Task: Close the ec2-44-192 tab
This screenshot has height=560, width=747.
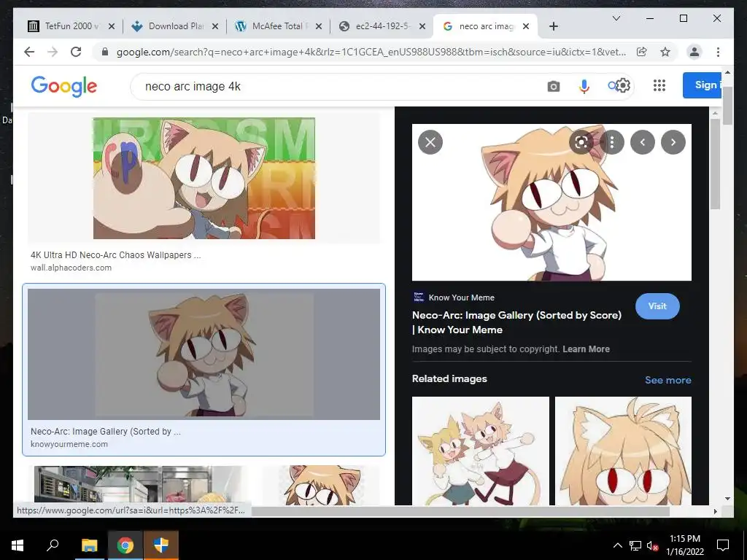Action: (422, 26)
